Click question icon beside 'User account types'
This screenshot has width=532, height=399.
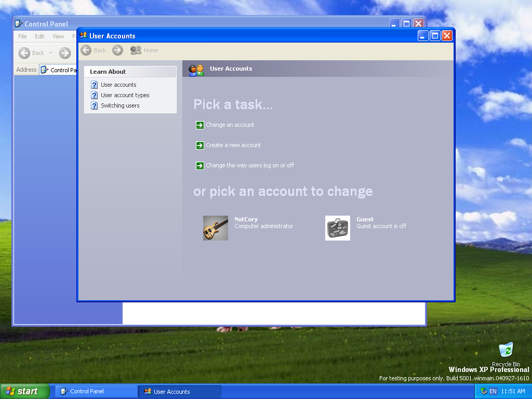point(95,96)
